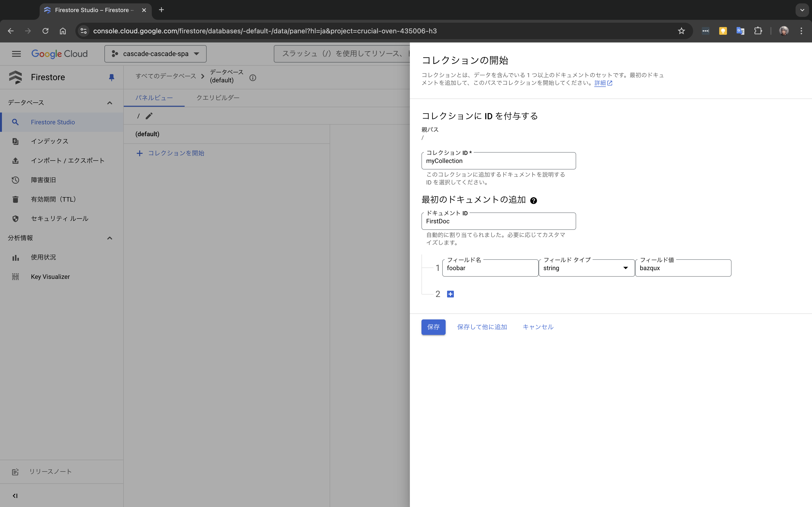Collapse the データベース sidebar section
The width and height of the screenshot is (812, 507).
(109, 103)
